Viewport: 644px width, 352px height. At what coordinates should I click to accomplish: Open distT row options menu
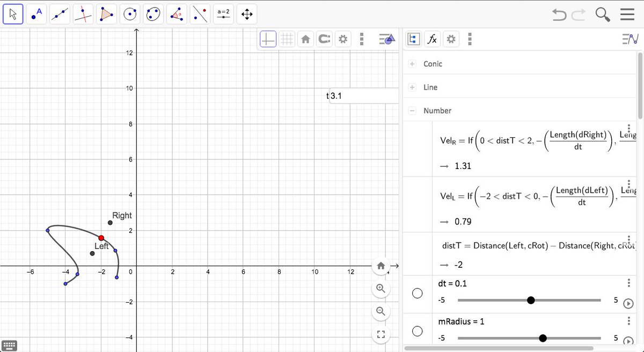[x=628, y=239]
